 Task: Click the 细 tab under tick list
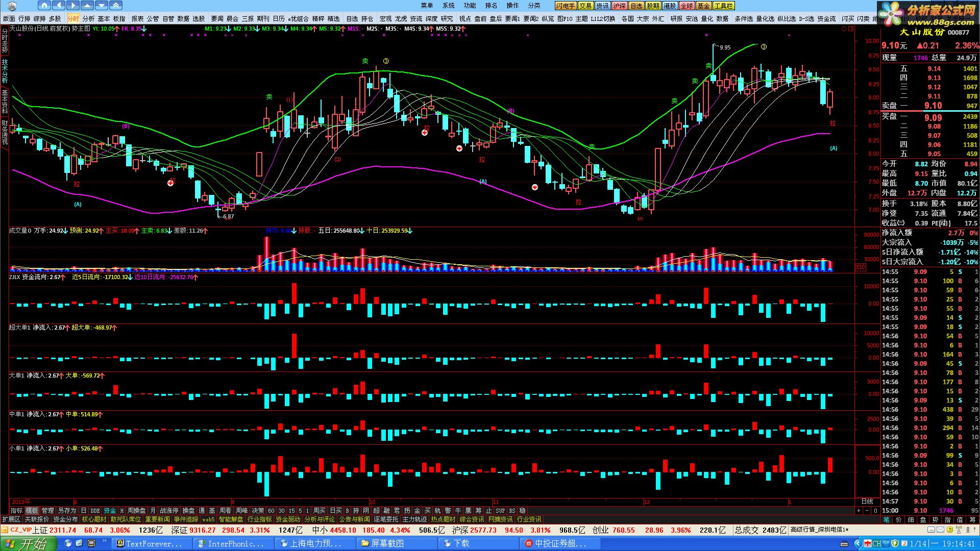click(911, 519)
